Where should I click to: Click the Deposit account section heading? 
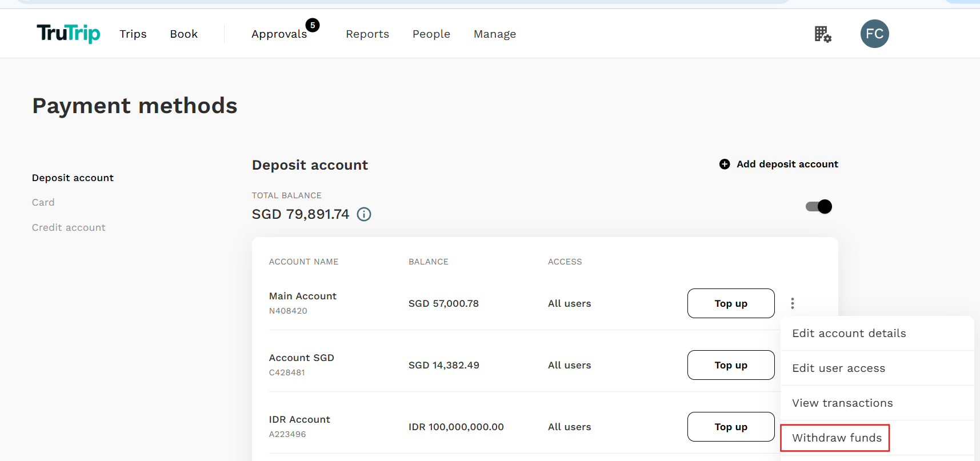pos(310,165)
